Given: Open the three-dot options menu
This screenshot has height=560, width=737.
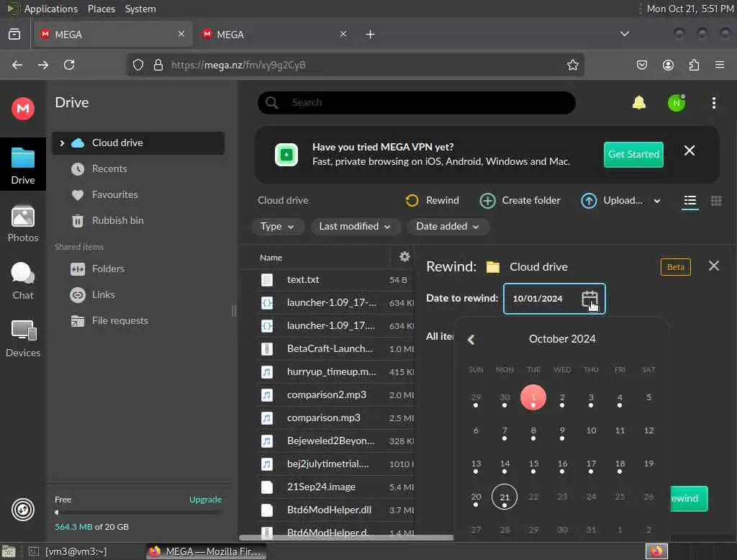Looking at the screenshot, I should pos(713,102).
